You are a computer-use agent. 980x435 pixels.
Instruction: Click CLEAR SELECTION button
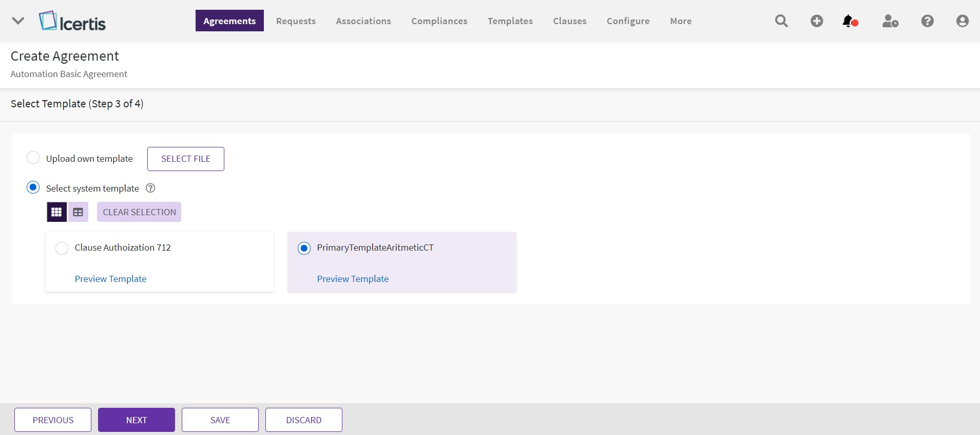[x=139, y=212]
